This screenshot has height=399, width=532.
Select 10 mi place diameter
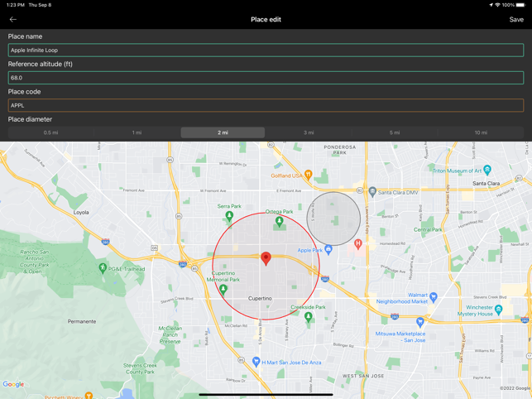pyautogui.click(x=481, y=132)
